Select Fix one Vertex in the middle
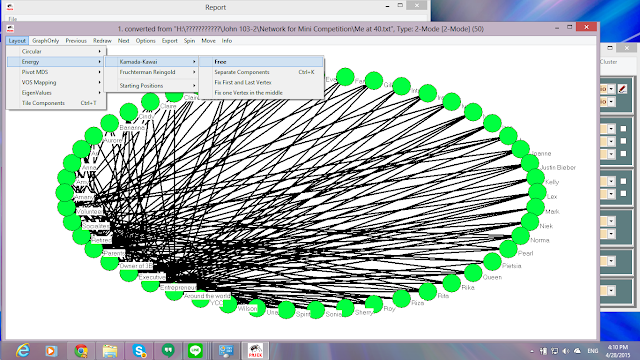The width and height of the screenshot is (640, 360). pyautogui.click(x=262, y=93)
